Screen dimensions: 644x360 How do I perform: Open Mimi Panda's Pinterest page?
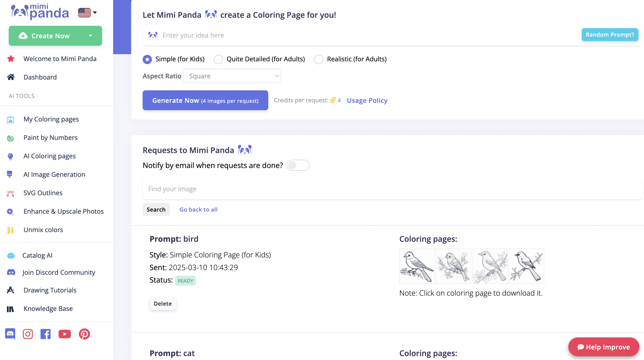84,334
